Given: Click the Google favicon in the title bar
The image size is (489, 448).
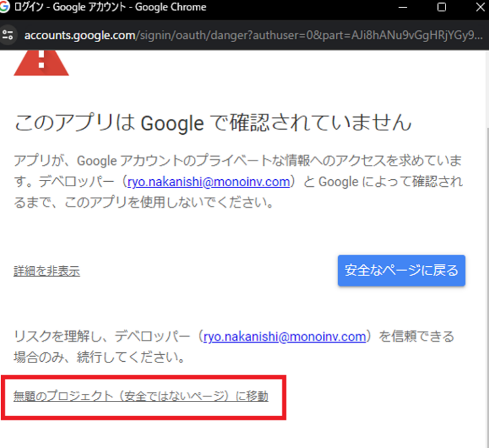Looking at the screenshot, I should pos(4,7).
